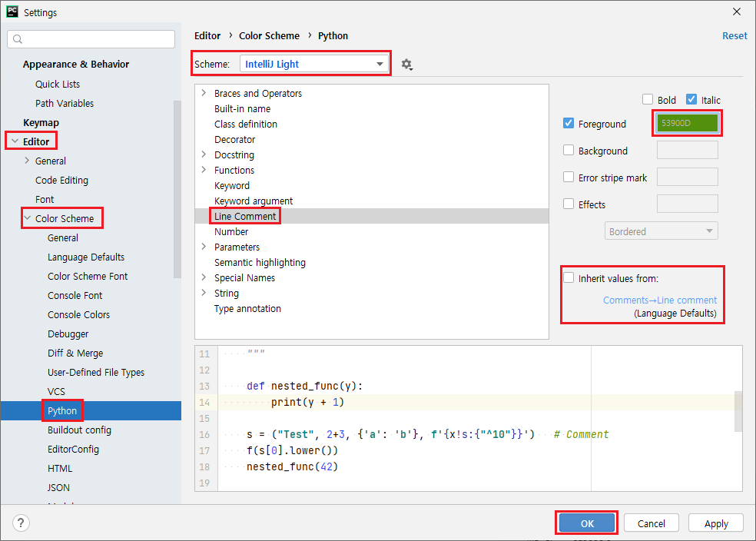
Task: Click the help question mark icon
Action: pyautogui.click(x=21, y=523)
